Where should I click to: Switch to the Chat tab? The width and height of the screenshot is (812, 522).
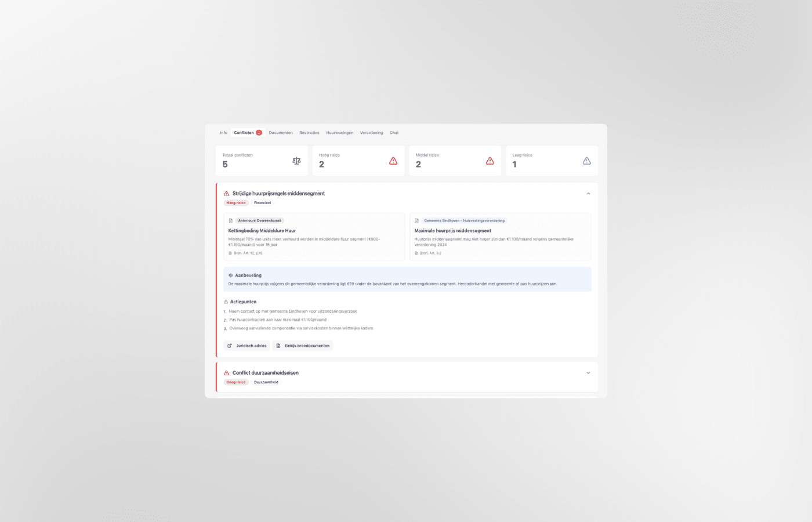pos(394,133)
